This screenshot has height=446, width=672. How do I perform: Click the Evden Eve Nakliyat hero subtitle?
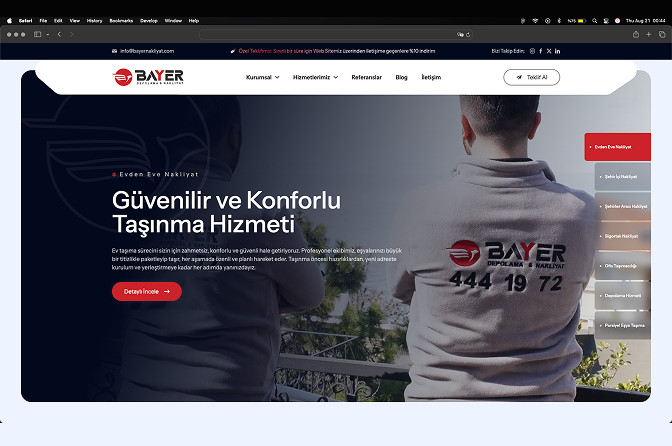[x=159, y=174]
